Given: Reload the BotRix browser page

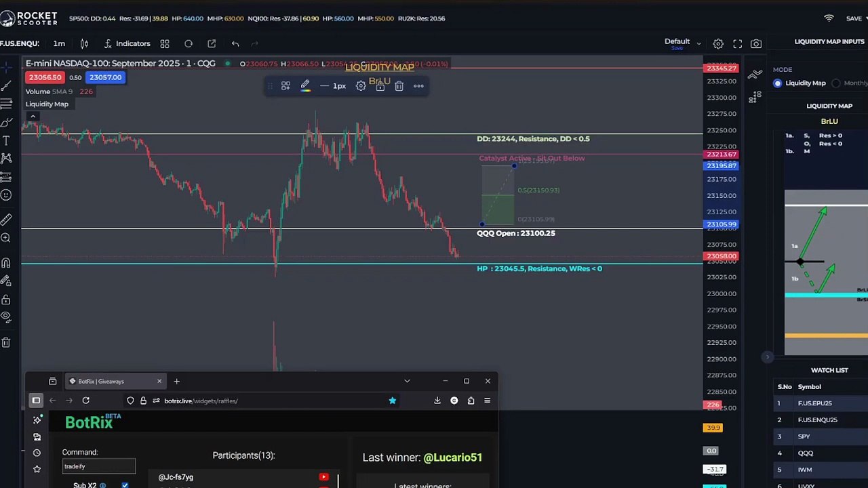Looking at the screenshot, I should (x=86, y=401).
